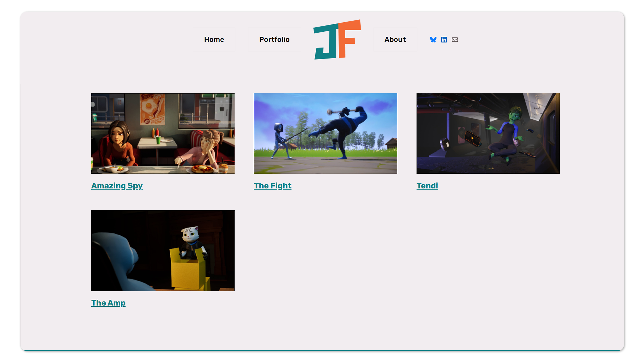Click the egg poster in diner image
644x362 pixels.
point(153,109)
